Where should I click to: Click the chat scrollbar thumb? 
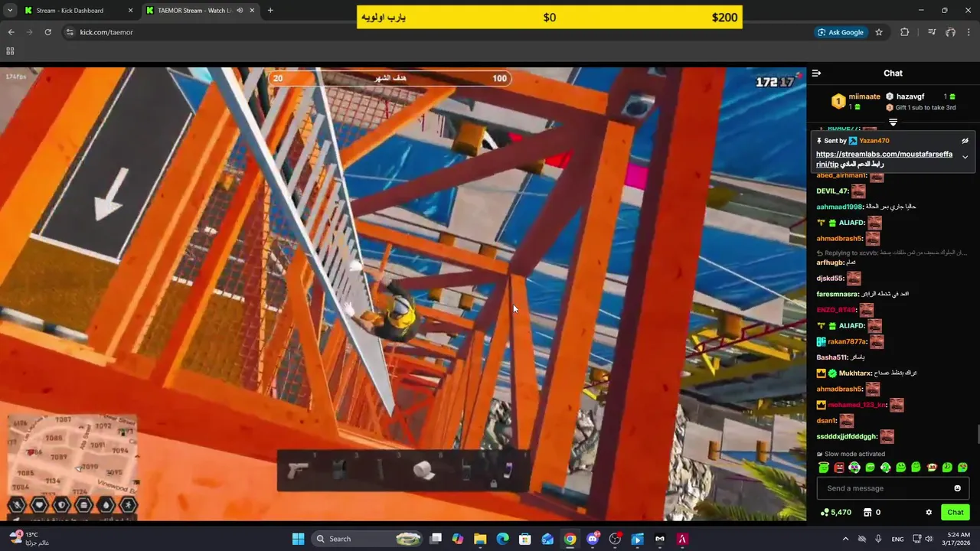977,433
